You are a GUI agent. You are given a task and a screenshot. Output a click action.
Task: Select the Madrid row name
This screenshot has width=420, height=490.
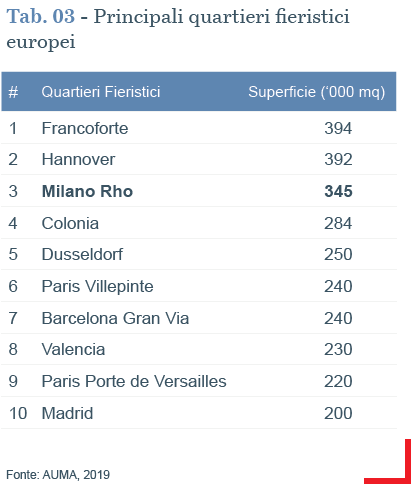point(67,413)
